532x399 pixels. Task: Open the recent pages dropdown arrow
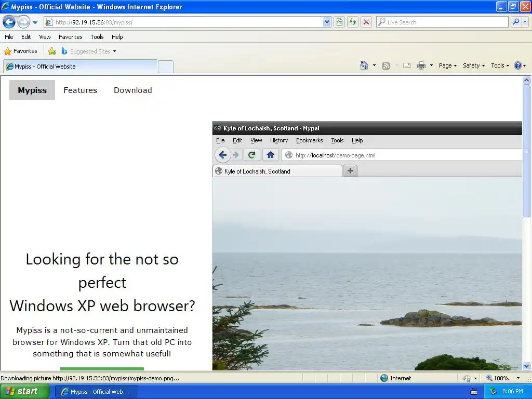point(35,22)
